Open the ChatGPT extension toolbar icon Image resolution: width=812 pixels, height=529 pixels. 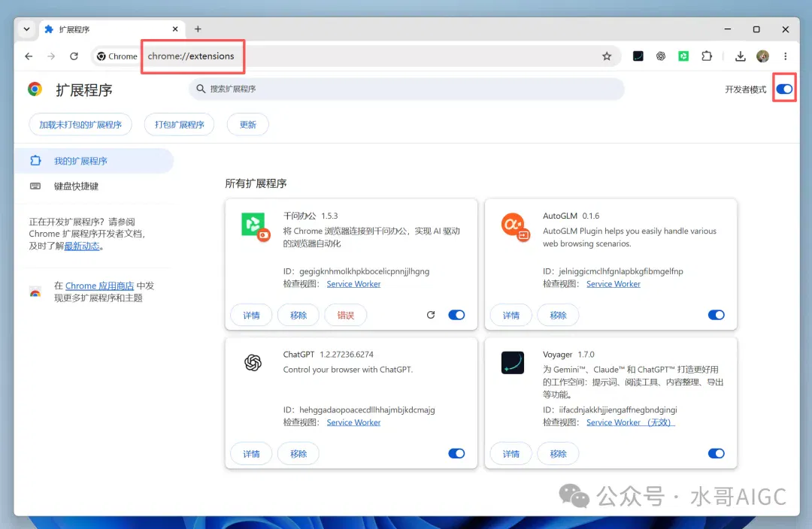click(661, 56)
